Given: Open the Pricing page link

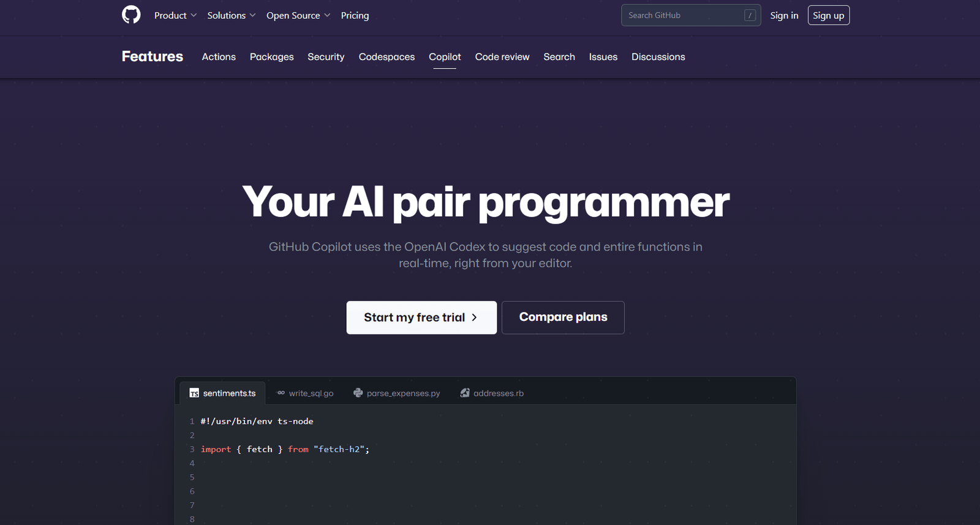Looking at the screenshot, I should 355,15.
